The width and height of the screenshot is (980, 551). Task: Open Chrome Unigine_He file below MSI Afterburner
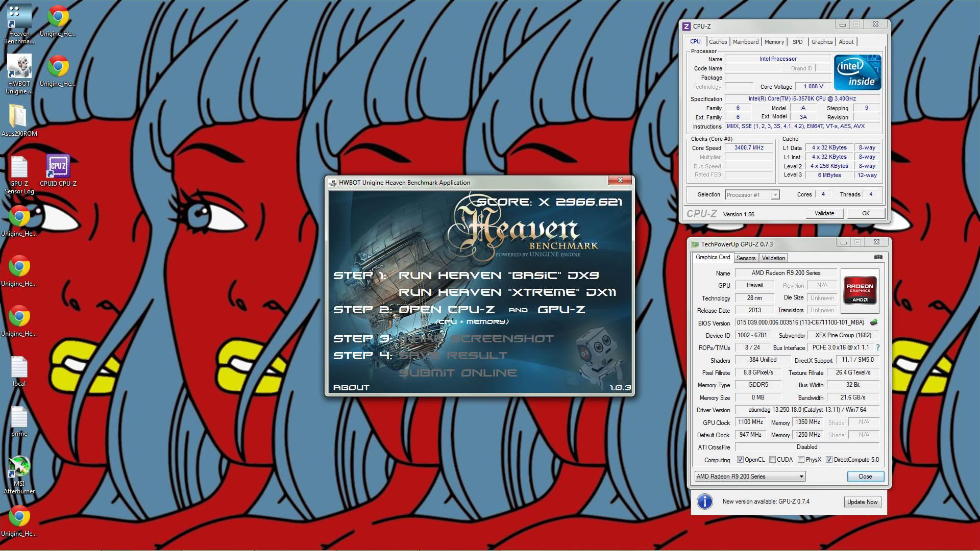tap(19, 520)
